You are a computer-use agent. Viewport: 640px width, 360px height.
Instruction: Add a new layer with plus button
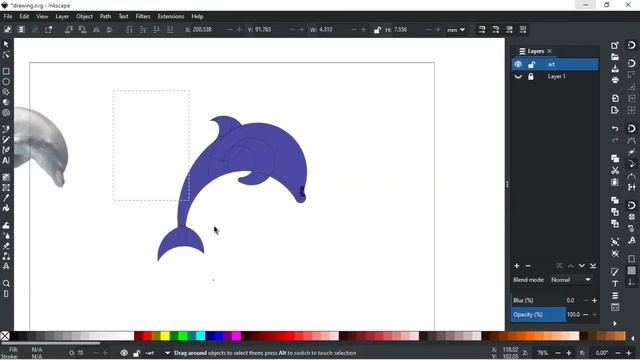(x=517, y=266)
